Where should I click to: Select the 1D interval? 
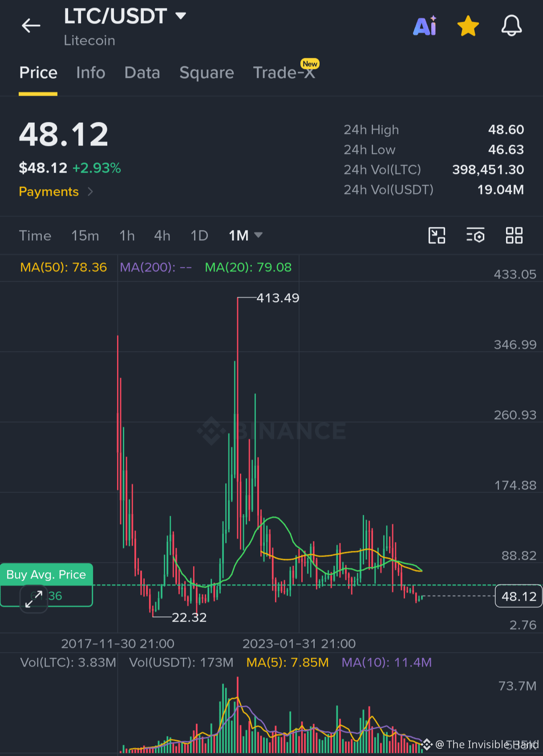click(x=199, y=235)
